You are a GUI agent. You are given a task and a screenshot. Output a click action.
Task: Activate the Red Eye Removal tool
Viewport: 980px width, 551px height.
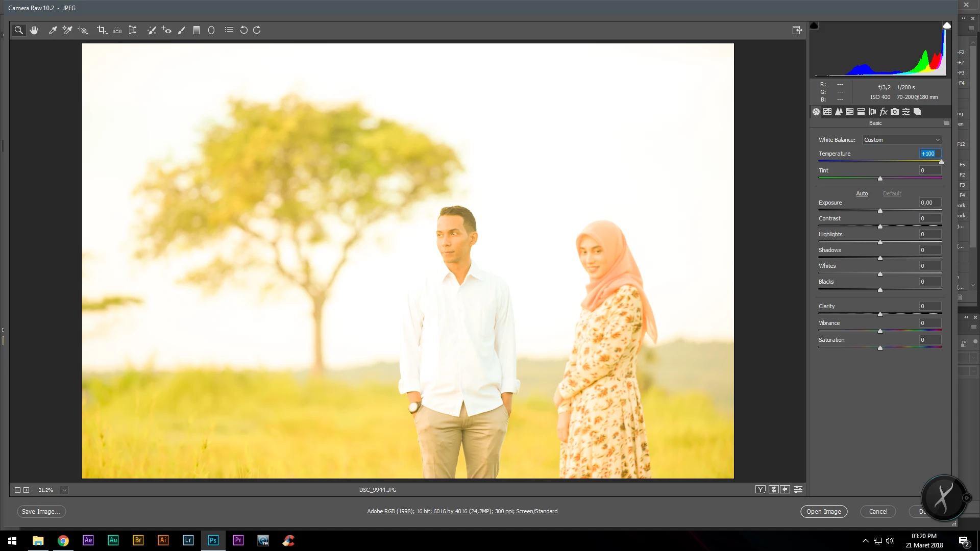click(x=166, y=30)
